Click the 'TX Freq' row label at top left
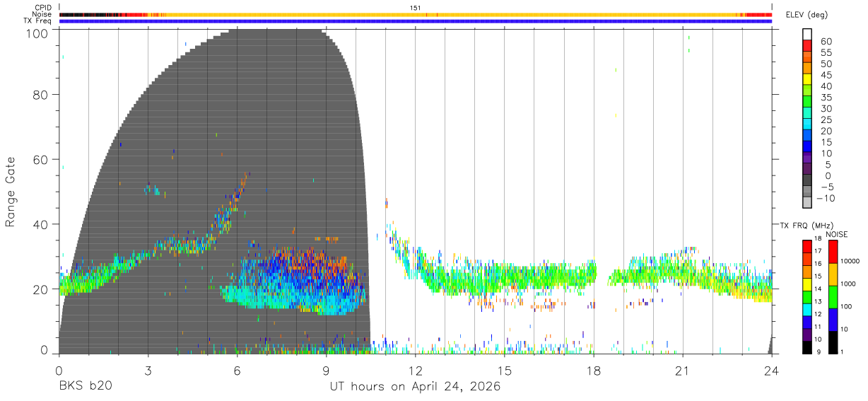Viewport: 868px width, 401px height. pyautogui.click(x=38, y=21)
